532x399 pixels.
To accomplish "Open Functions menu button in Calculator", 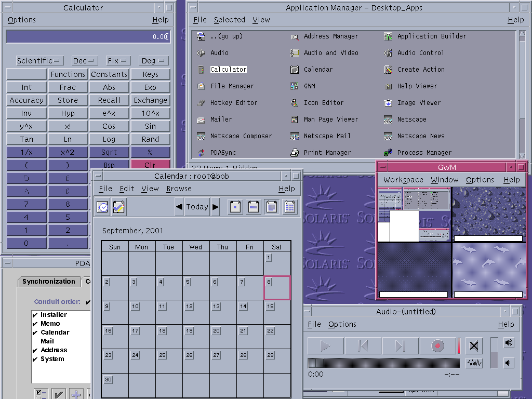I will pyautogui.click(x=68, y=74).
